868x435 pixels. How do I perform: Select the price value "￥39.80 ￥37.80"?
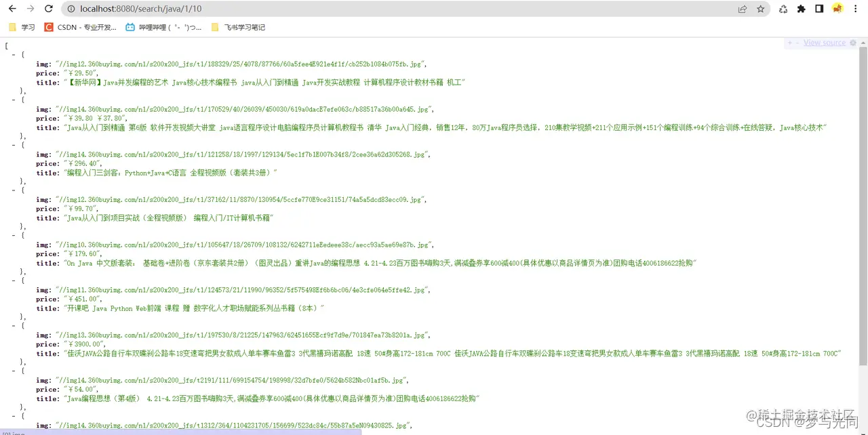(x=94, y=119)
